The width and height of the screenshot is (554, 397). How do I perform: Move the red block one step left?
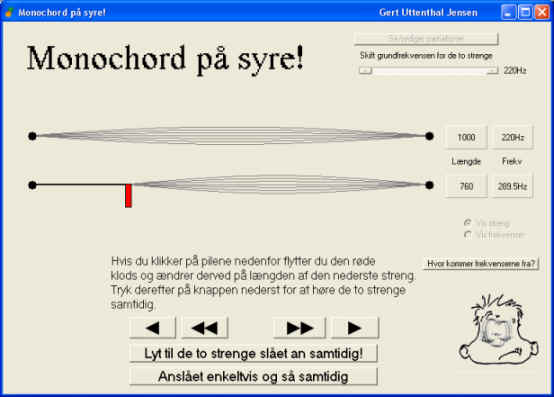[x=153, y=328]
